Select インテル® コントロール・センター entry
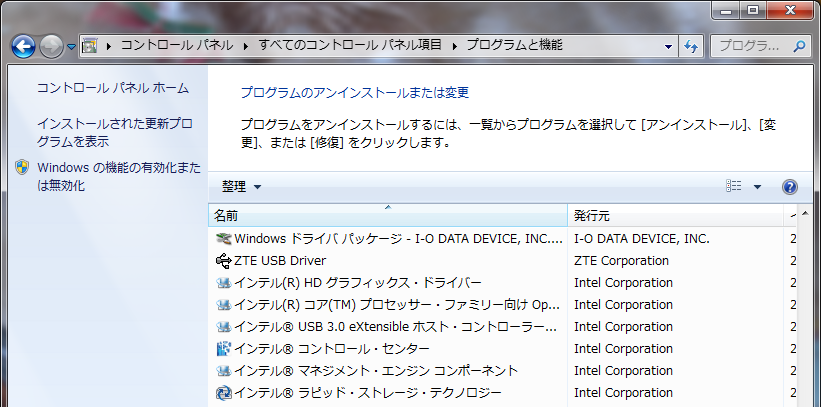Screen dimensions: 821x407 331,349
